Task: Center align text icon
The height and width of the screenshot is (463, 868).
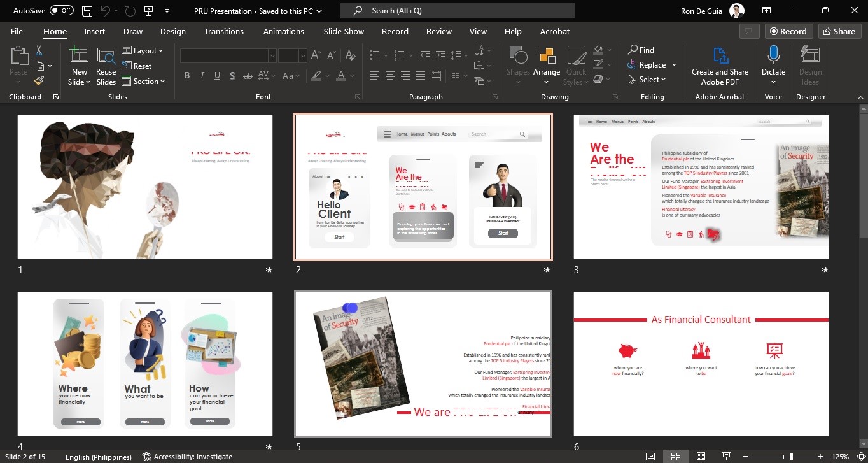Action: coord(389,76)
